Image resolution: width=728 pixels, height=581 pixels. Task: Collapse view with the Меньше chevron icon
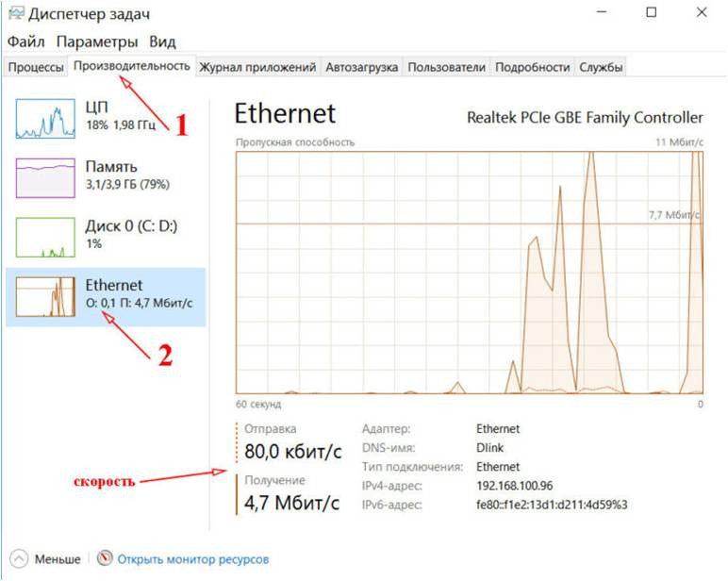pyautogui.click(x=20, y=558)
